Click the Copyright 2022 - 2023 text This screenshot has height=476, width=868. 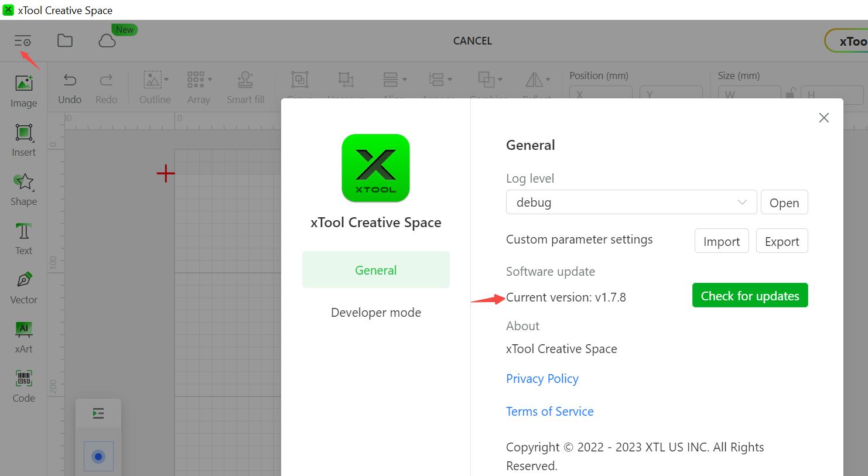[635, 456]
